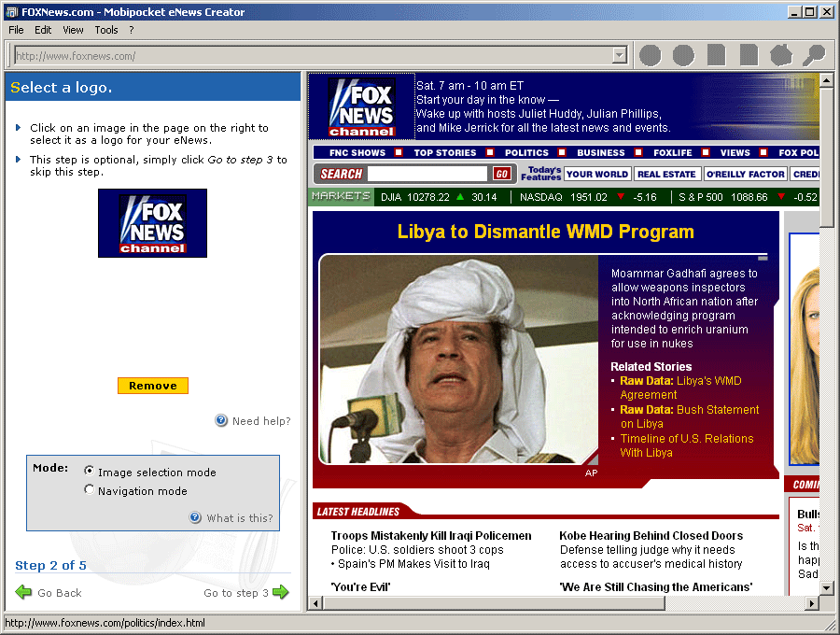Click the horizontal scrollbar left arrow
The image size is (840, 635).
(x=316, y=603)
